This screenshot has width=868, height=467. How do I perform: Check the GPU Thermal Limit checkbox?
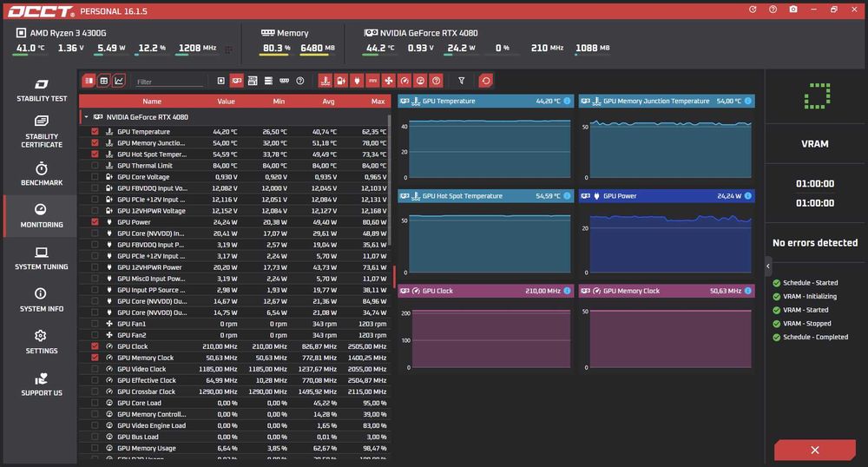(95, 166)
